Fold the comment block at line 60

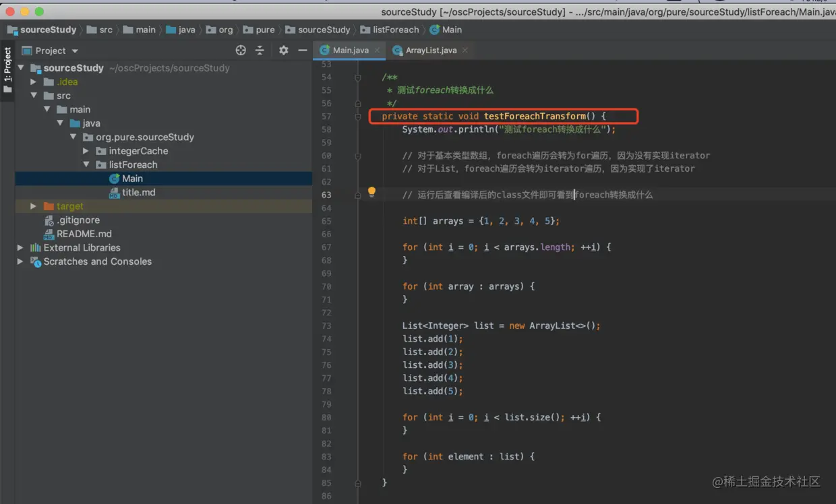click(358, 156)
